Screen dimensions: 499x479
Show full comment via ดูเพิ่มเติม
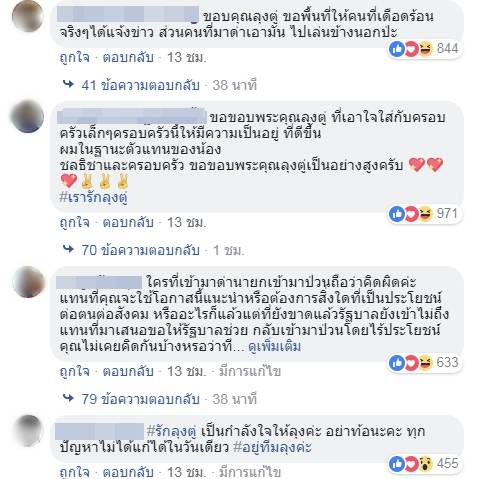tap(275, 347)
